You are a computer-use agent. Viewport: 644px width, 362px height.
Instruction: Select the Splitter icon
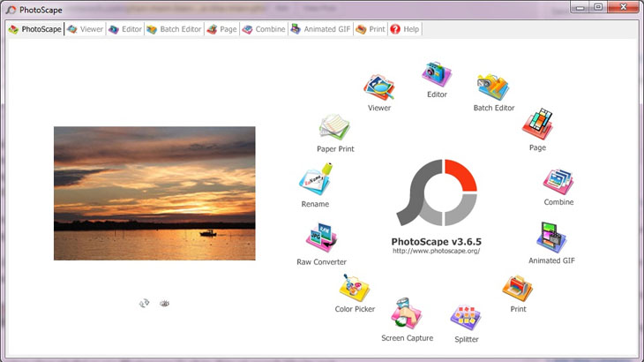(x=466, y=318)
